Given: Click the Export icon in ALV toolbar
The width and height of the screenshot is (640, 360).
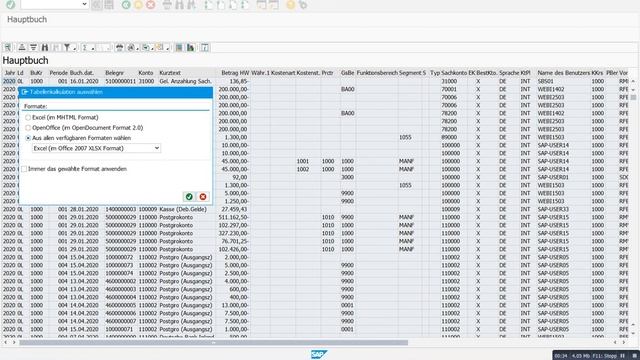Looking at the screenshot, I should (x=145, y=48).
